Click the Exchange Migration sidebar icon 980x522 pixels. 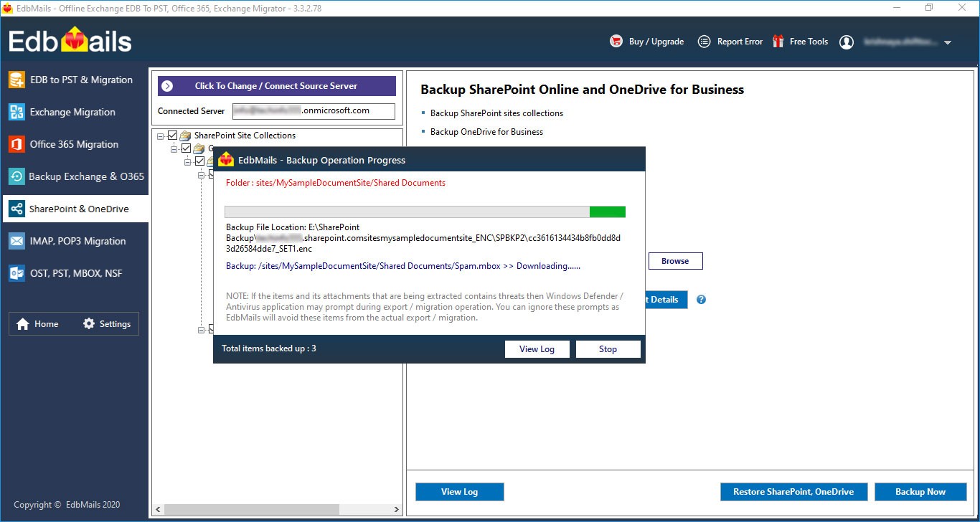pyautogui.click(x=17, y=112)
